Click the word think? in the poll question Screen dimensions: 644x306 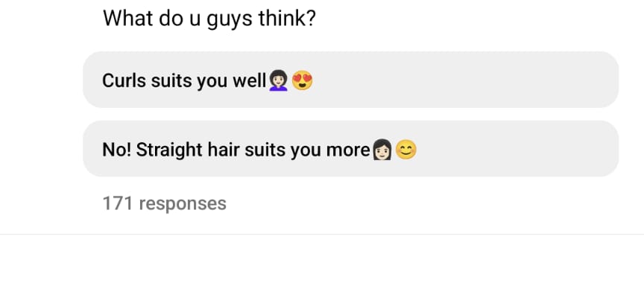point(287,19)
